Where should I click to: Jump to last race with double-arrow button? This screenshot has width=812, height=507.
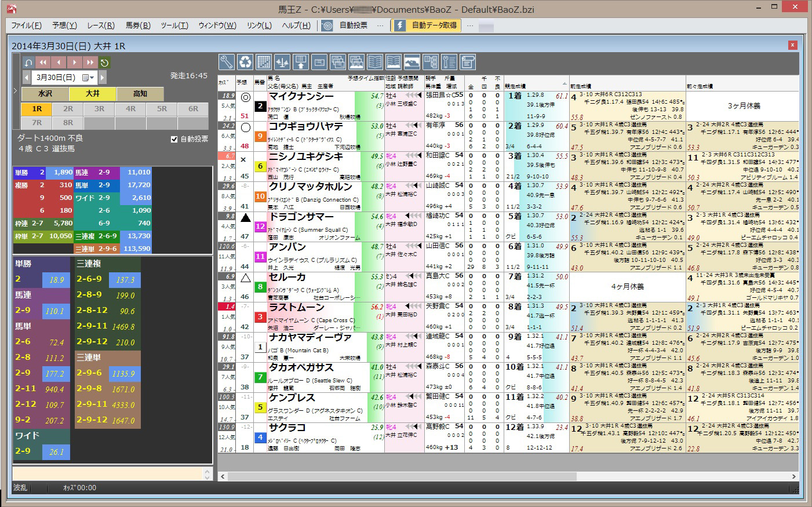point(89,62)
